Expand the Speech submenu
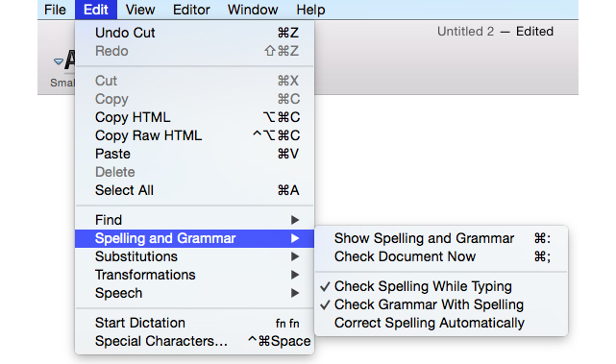Screen dimensions: 616x364 point(194,293)
